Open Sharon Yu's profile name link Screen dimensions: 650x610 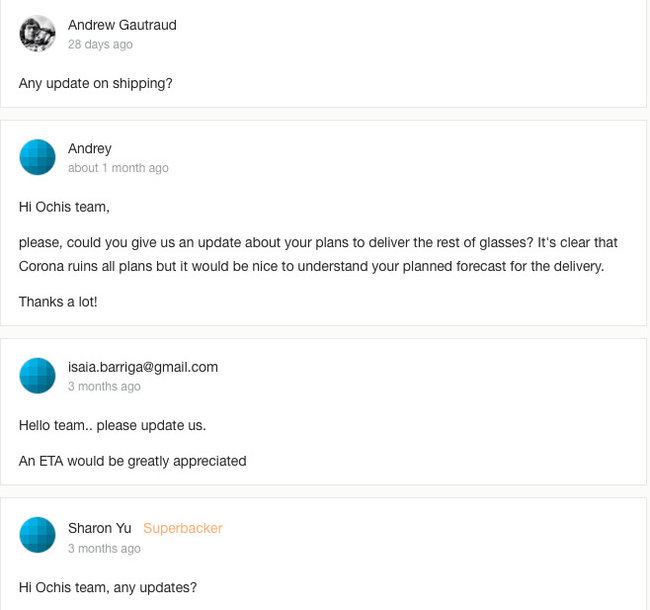(x=99, y=528)
